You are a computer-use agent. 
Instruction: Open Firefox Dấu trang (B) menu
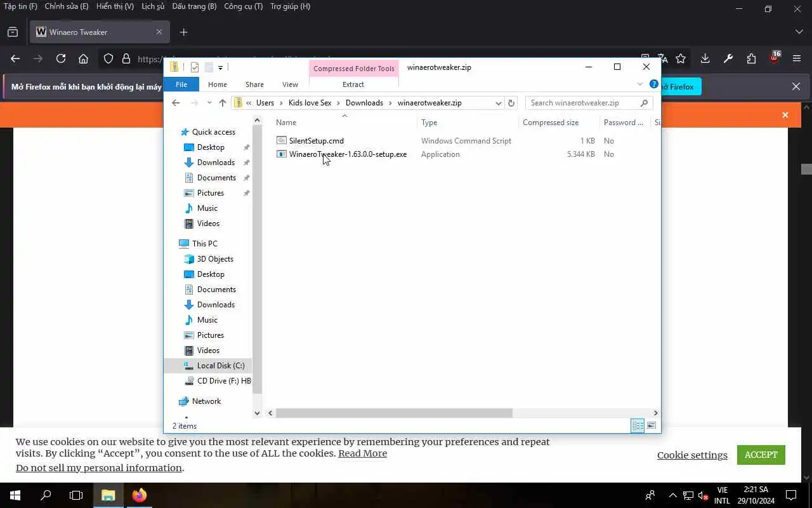pyautogui.click(x=194, y=6)
